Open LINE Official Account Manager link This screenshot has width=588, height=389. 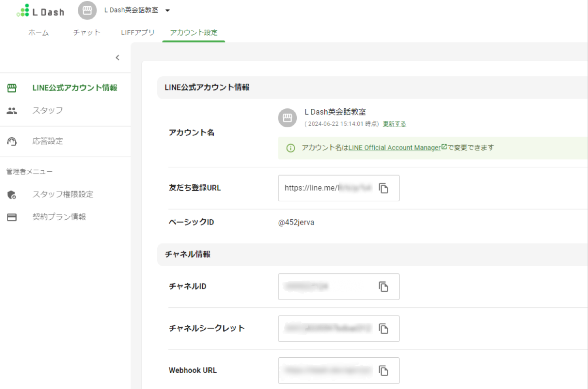pos(395,147)
